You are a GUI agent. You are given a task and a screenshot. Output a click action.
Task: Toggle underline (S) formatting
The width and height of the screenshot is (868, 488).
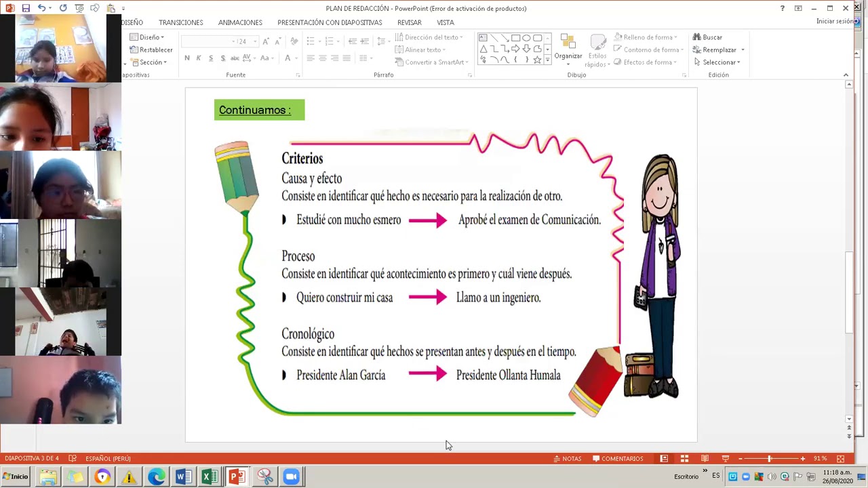(211, 58)
